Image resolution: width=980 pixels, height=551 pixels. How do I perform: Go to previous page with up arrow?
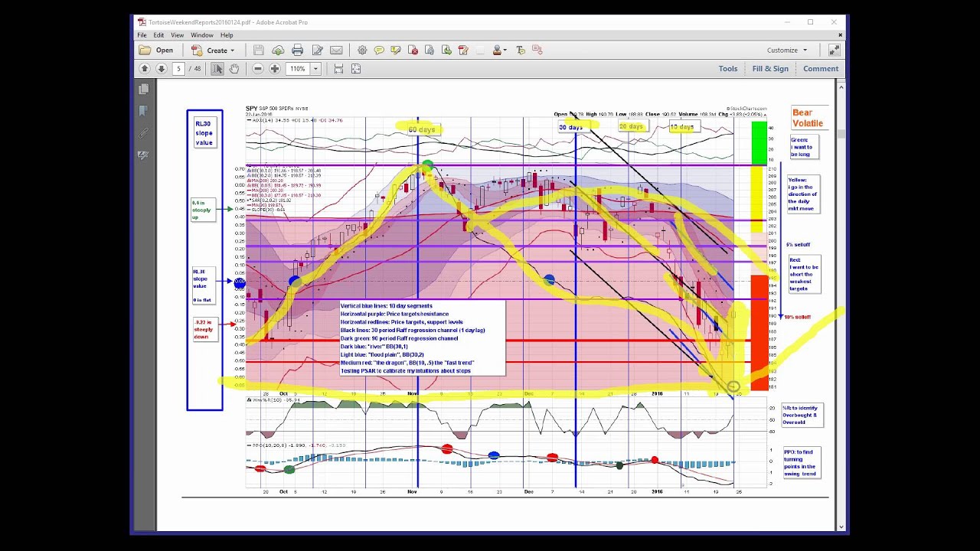point(144,69)
